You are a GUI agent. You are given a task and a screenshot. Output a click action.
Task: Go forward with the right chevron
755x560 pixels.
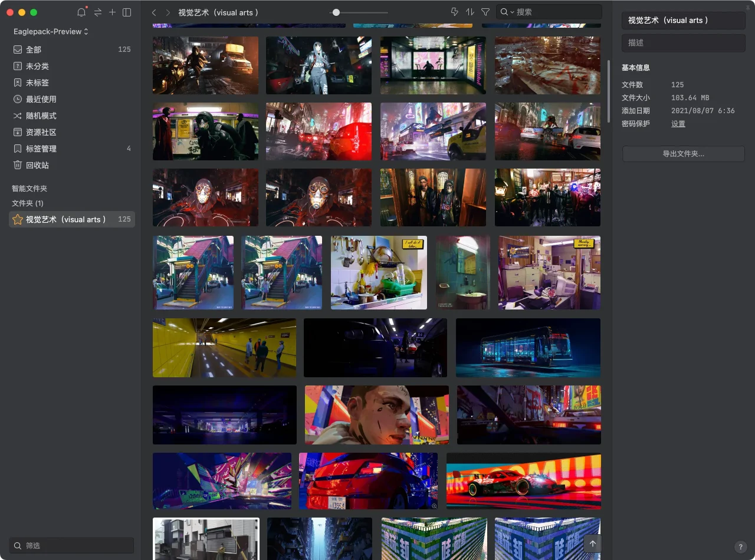(x=168, y=12)
